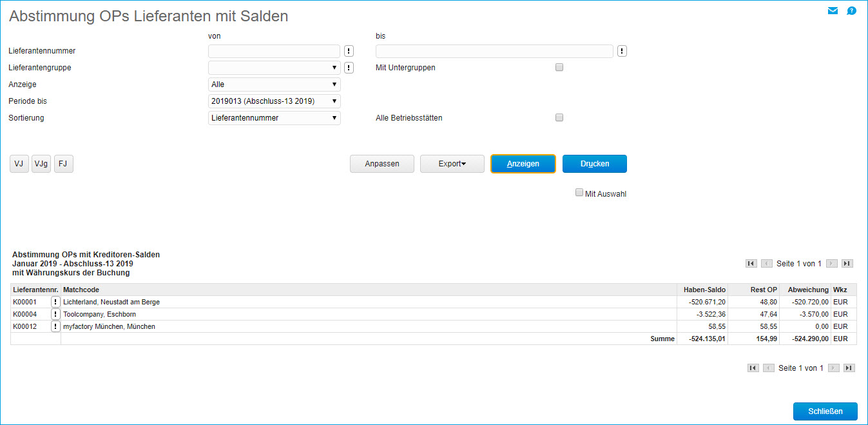Viewport: 868px width, 425px height.
Task: Open details icon for supplier K00004
Action: [55, 314]
